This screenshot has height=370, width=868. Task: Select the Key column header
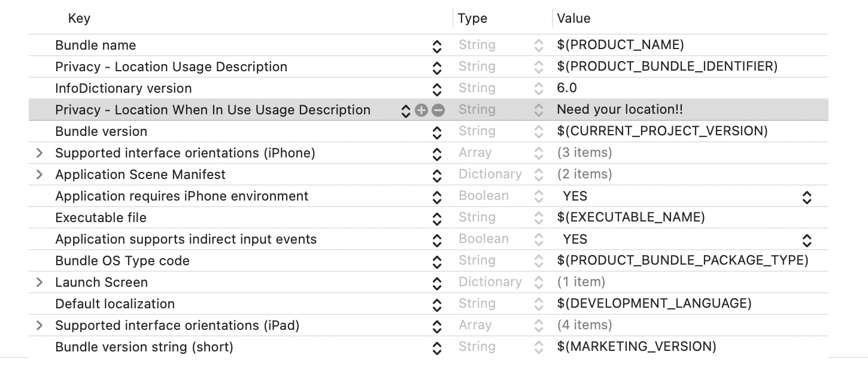(x=80, y=18)
